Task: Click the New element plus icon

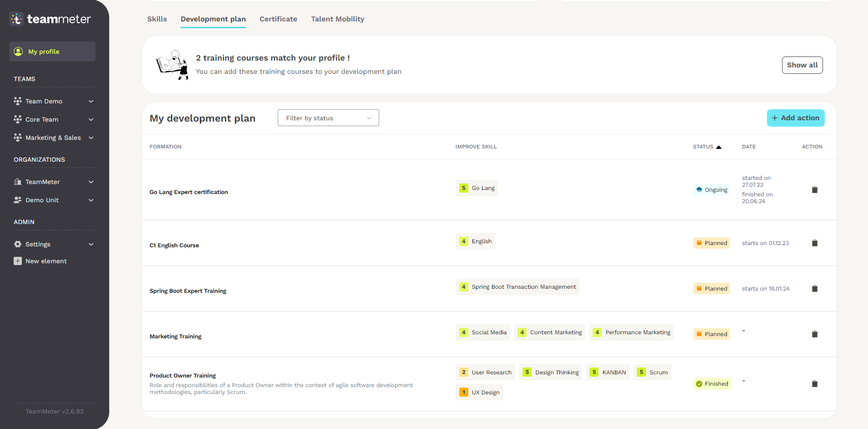Action: click(x=18, y=261)
